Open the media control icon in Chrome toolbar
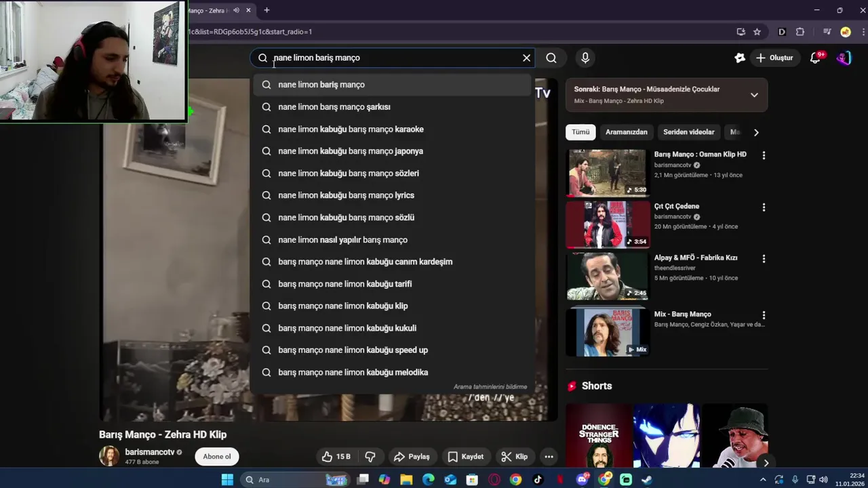Image resolution: width=868 pixels, height=488 pixels. coord(827,31)
